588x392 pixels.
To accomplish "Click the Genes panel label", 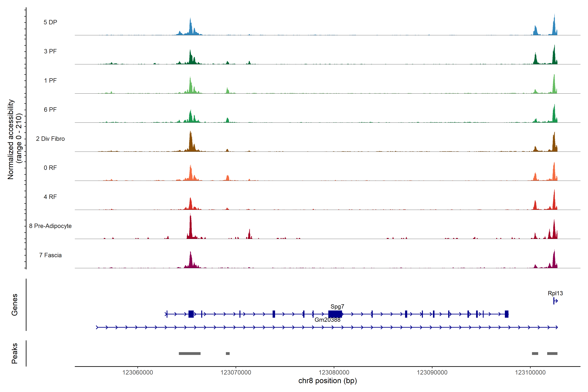I will (15, 304).
